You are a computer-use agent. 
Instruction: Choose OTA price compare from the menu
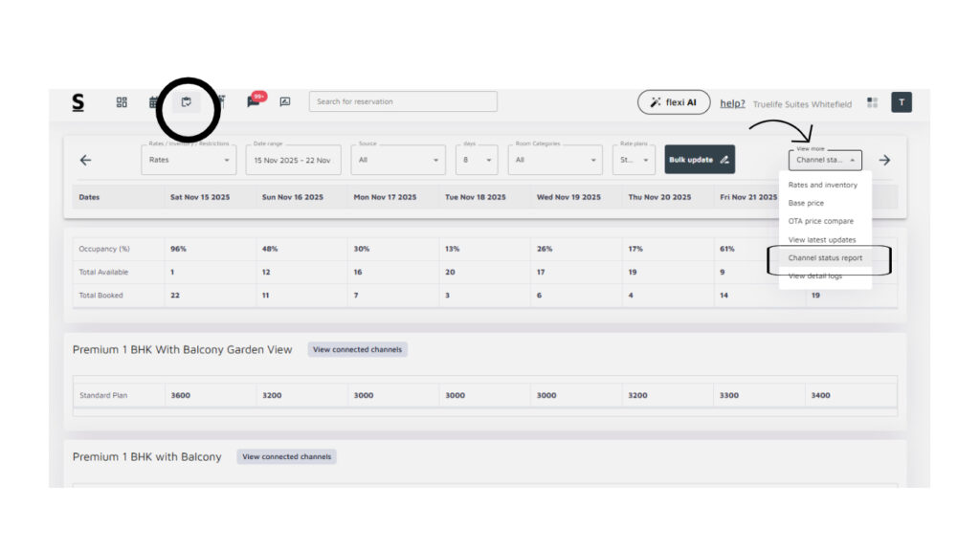[x=820, y=221]
